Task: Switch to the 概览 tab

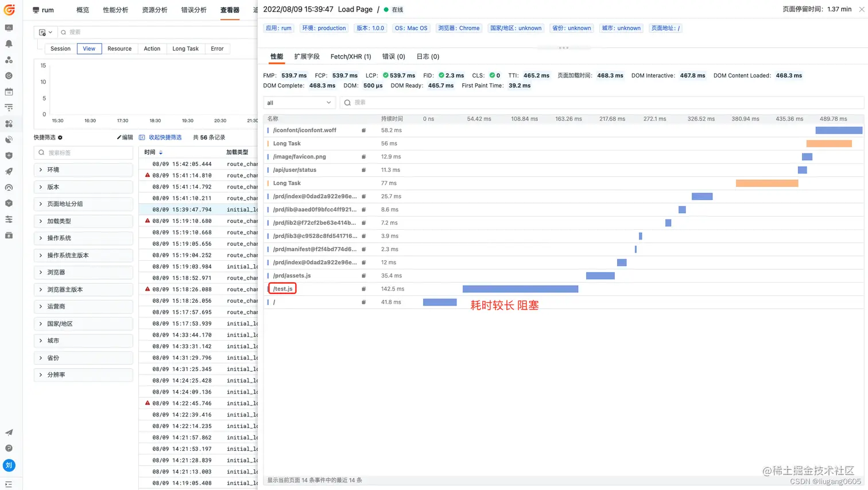Action: pos(83,10)
